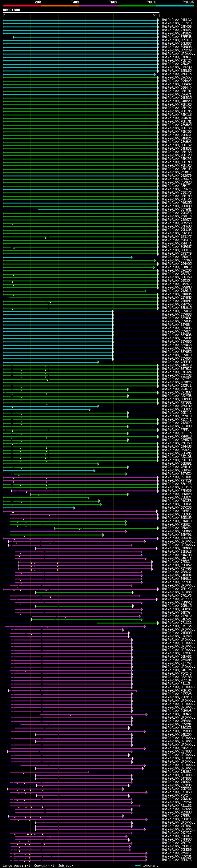
Task: Select the UniRef100_Q17M10 label
Action: (x=177, y=616)
